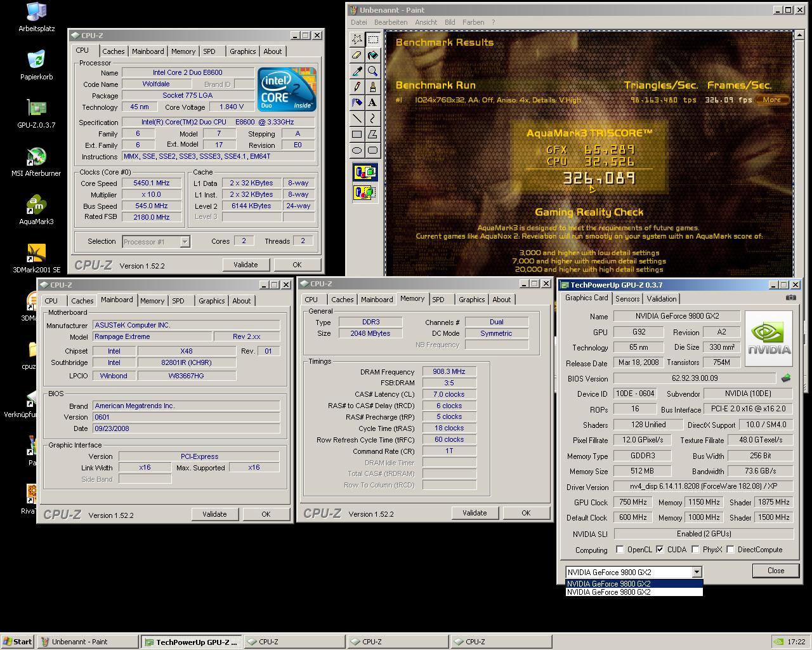Enable the PhysX checkbox in GPU-Z
812x650 pixels.
click(695, 550)
